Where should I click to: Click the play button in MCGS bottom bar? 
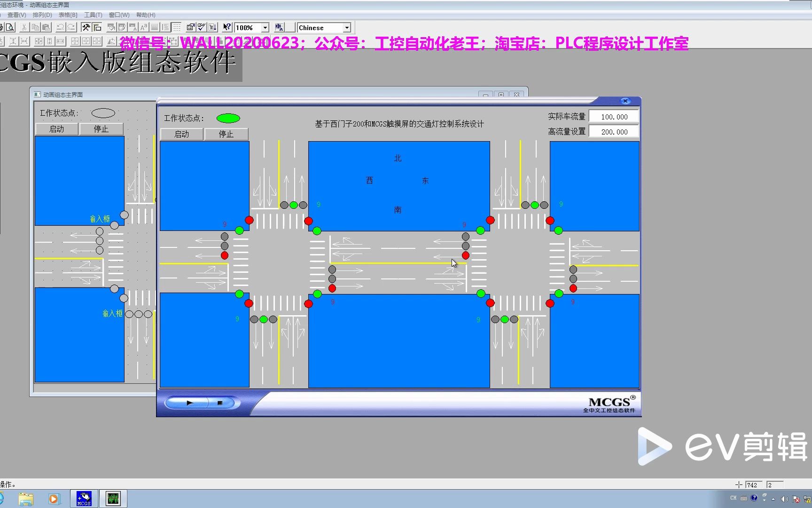(x=189, y=403)
